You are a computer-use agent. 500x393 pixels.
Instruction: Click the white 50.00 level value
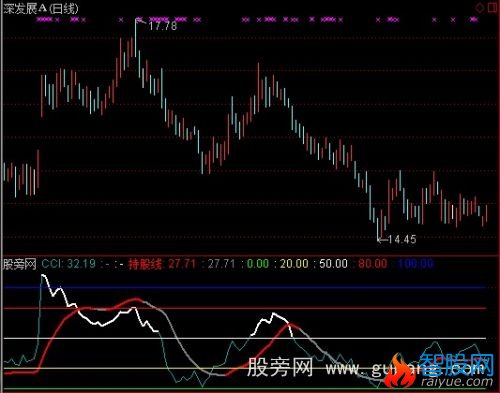point(333,264)
